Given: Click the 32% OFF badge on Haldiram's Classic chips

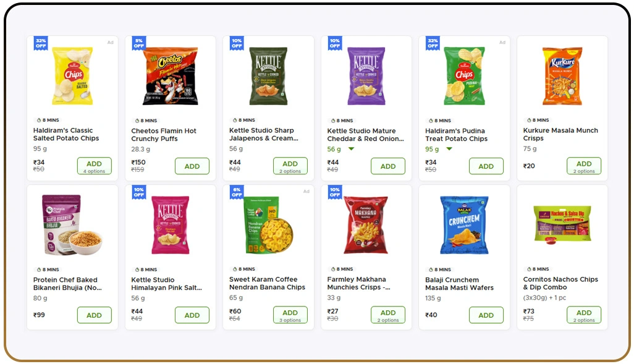Looking at the screenshot, I should click(x=40, y=44).
